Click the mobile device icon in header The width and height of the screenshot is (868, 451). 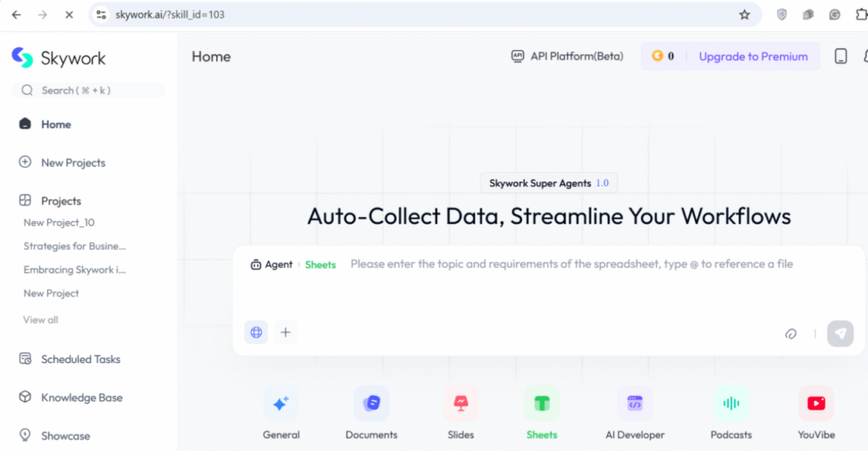(x=840, y=57)
